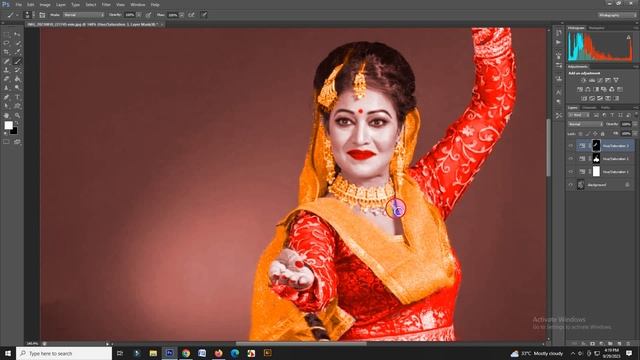The width and height of the screenshot is (640, 360).
Task: Select the Clone Stamp tool
Action: 6,70
